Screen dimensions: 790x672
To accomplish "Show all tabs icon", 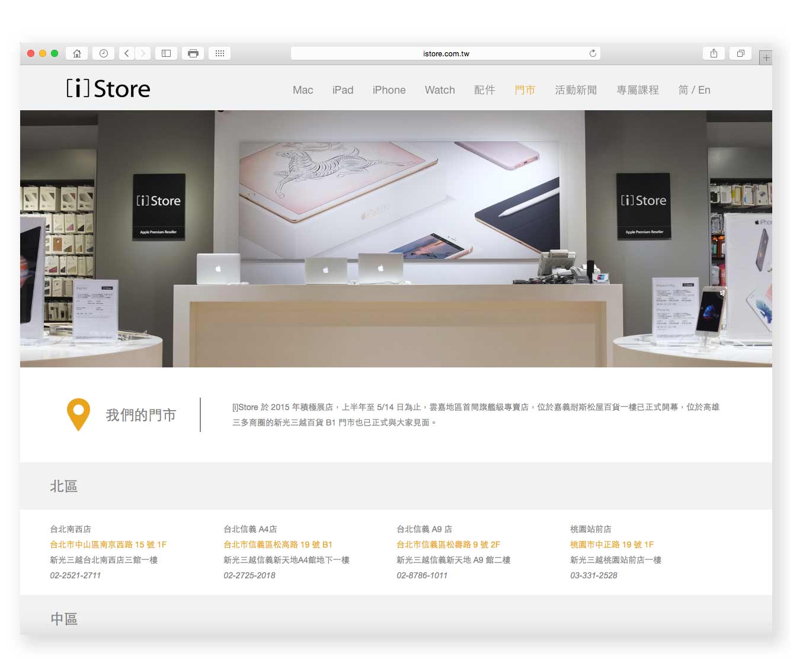I will (x=740, y=53).
